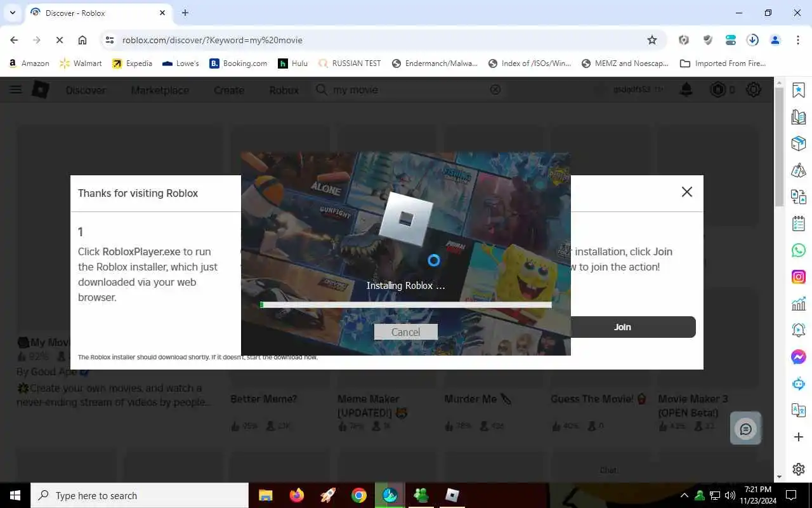Open the Hulu bookmark
This screenshot has width=812, height=508.
coord(292,63)
